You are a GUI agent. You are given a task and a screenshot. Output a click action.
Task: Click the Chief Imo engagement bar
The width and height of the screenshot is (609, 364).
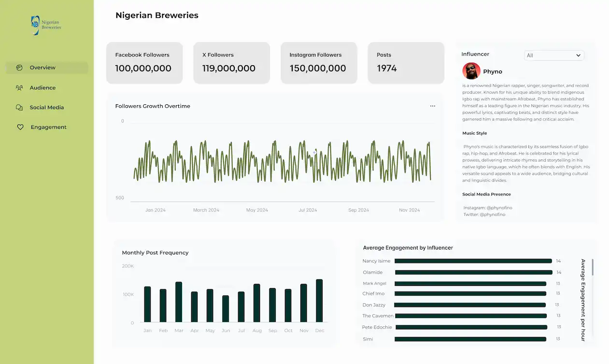pyautogui.click(x=470, y=294)
